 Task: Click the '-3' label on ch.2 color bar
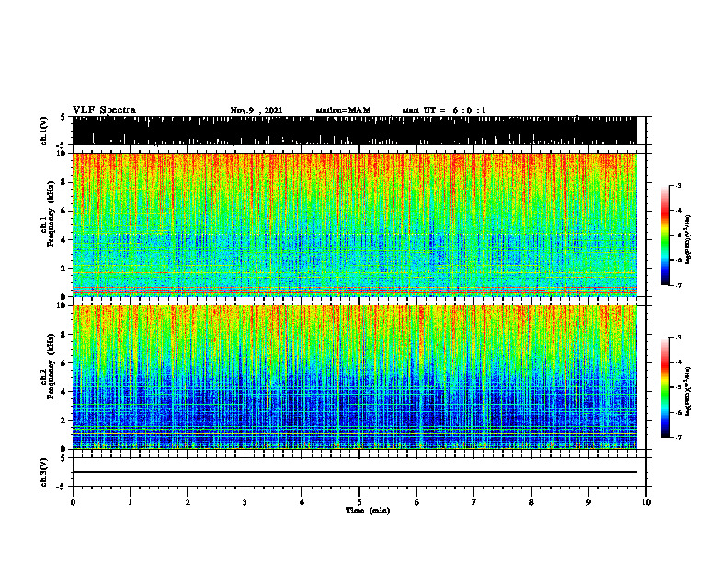coord(677,338)
